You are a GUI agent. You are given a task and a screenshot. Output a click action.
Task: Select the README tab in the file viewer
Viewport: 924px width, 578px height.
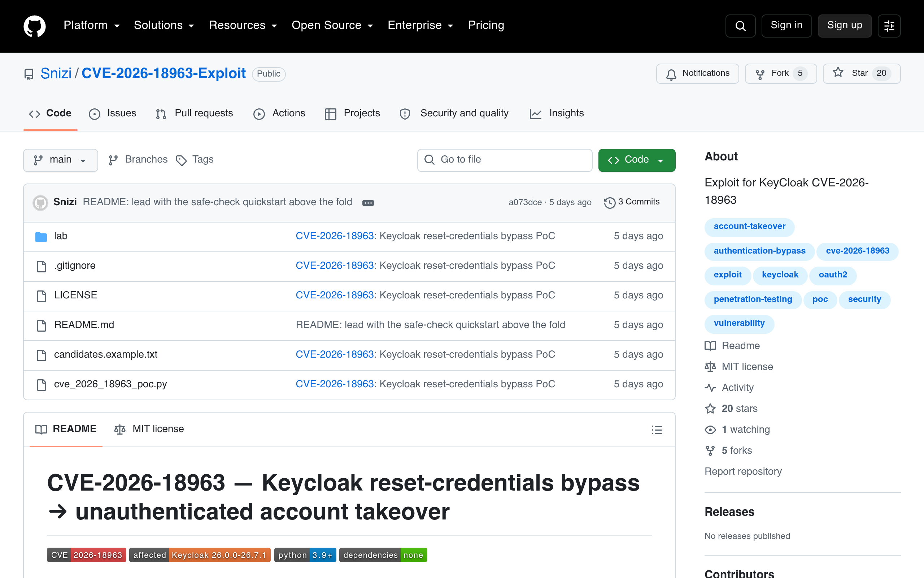click(66, 429)
